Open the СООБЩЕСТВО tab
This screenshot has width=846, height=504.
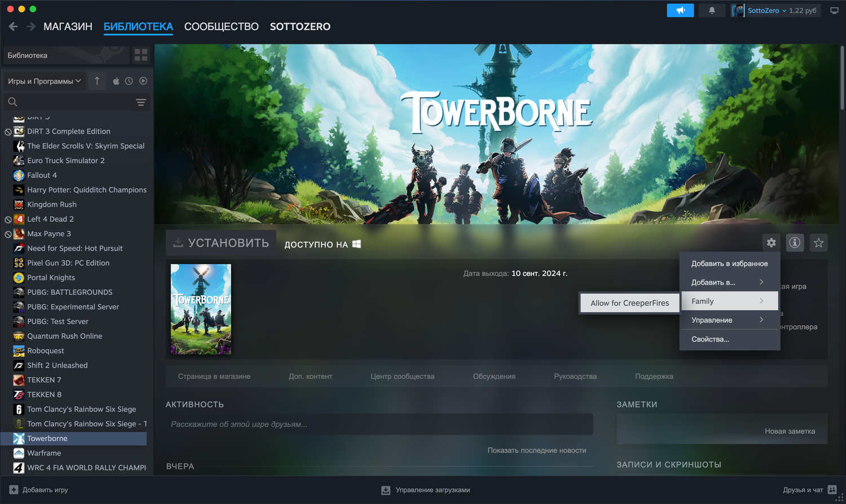222,26
